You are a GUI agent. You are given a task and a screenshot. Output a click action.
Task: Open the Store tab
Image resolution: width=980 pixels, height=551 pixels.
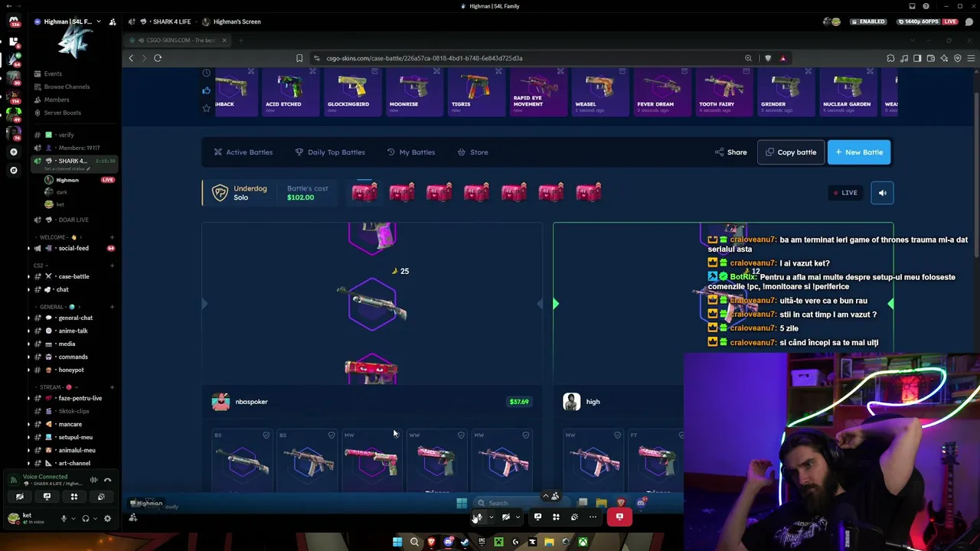tap(472, 152)
